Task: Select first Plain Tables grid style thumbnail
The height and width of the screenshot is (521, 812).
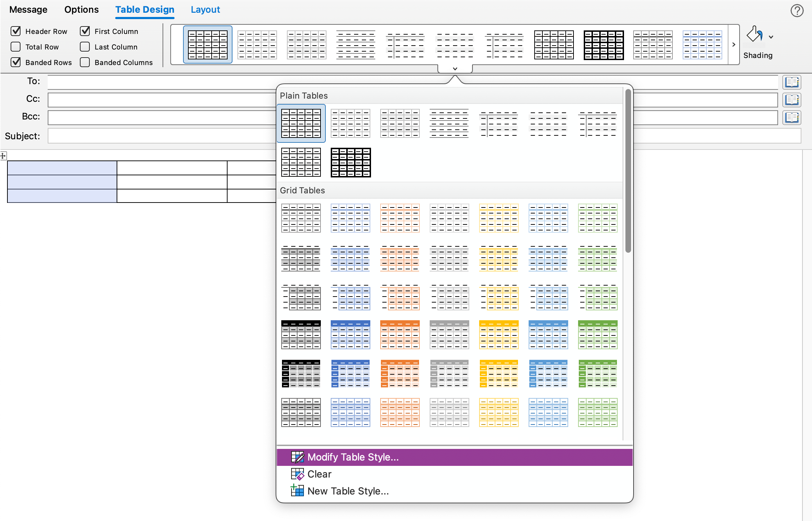Action: point(301,123)
